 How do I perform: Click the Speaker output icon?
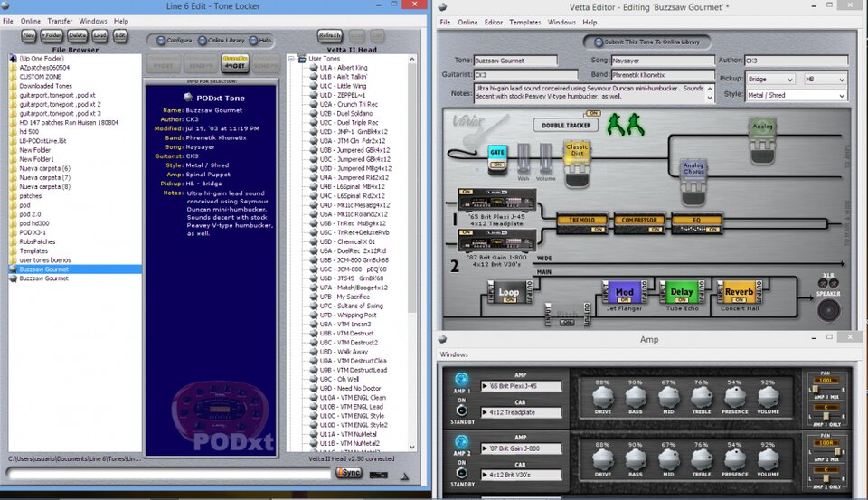[x=828, y=311]
